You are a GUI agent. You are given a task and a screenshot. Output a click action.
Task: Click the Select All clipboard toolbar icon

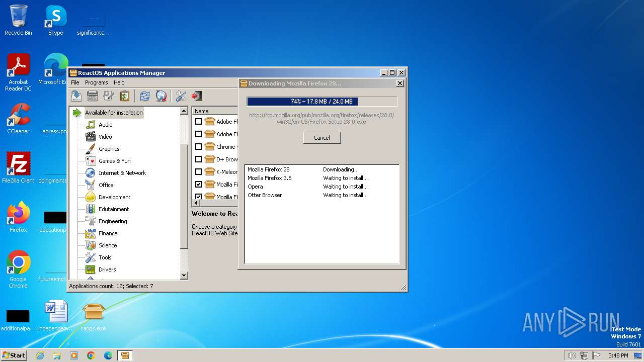pos(125,96)
